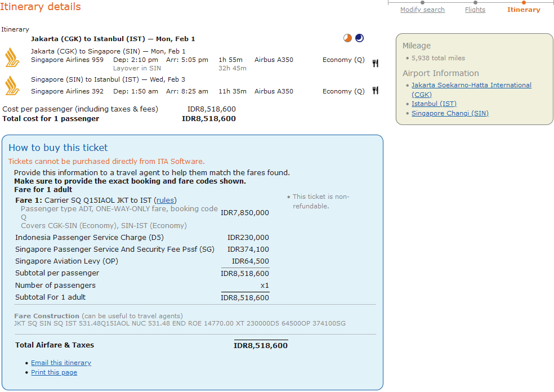Click the orange 'Tickets cannot be purchased' notice

click(107, 162)
